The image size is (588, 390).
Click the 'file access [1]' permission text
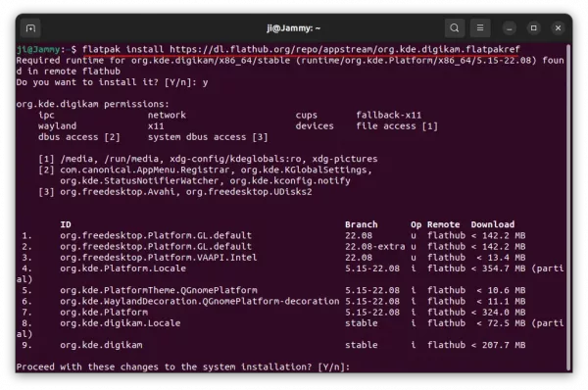point(397,126)
